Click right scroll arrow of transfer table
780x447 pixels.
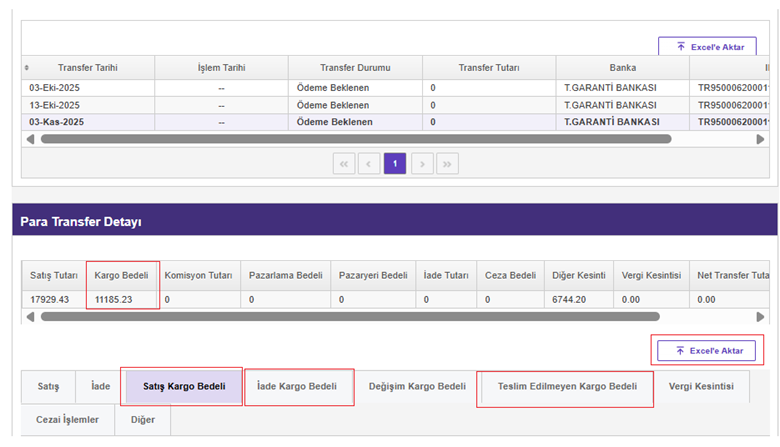[760, 139]
